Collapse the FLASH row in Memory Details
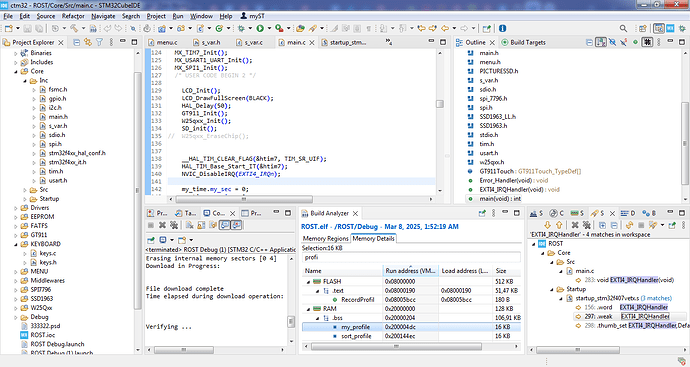This screenshot has width=690, height=367. [308, 282]
